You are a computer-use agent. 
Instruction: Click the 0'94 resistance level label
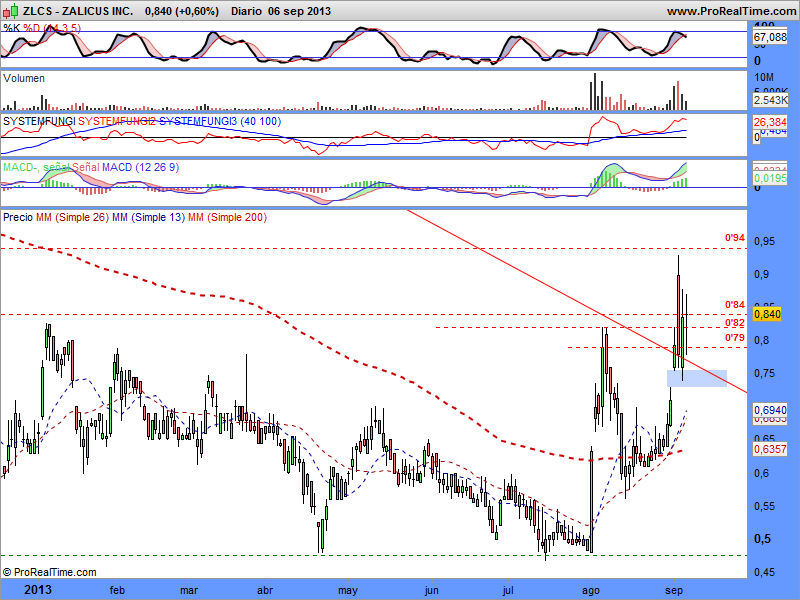[735, 238]
